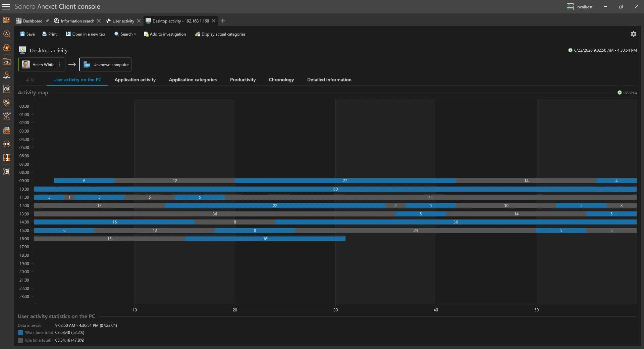
Task: Open the Application categories subtab
Action: 193,80
